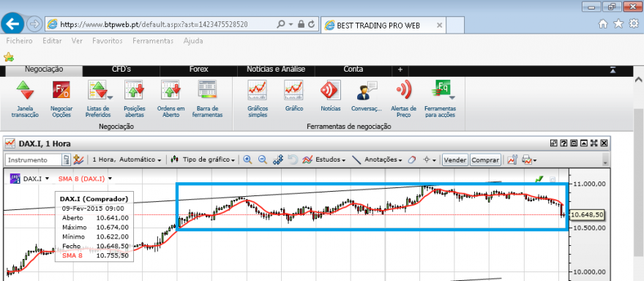Click the scroll-to-latest chart icon
644x281 pixels.
278,160
